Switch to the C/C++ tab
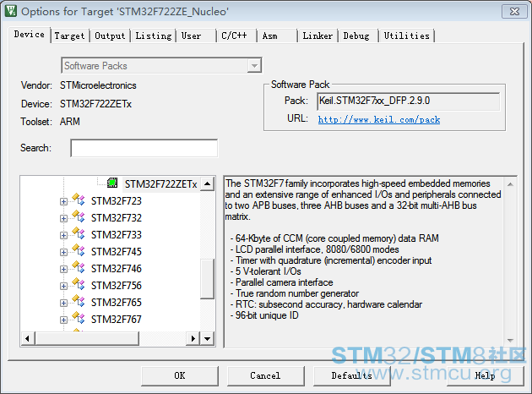The height and width of the screenshot is (394, 532). (235, 36)
